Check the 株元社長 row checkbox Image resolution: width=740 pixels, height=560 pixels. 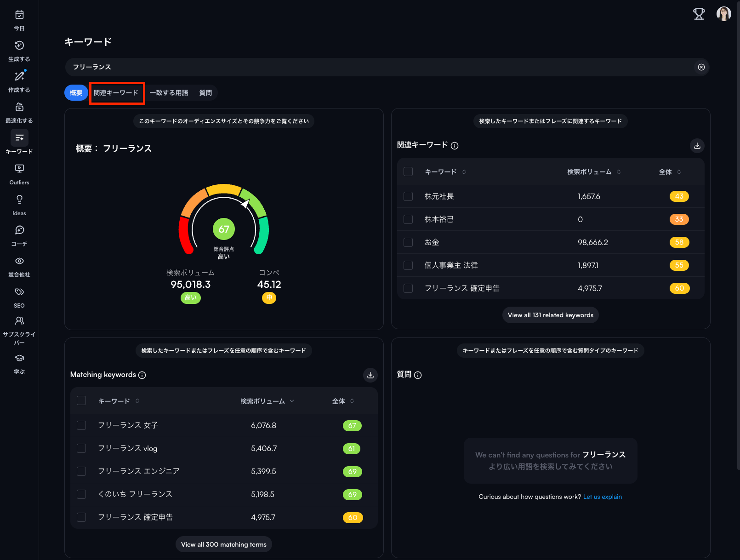[408, 196]
